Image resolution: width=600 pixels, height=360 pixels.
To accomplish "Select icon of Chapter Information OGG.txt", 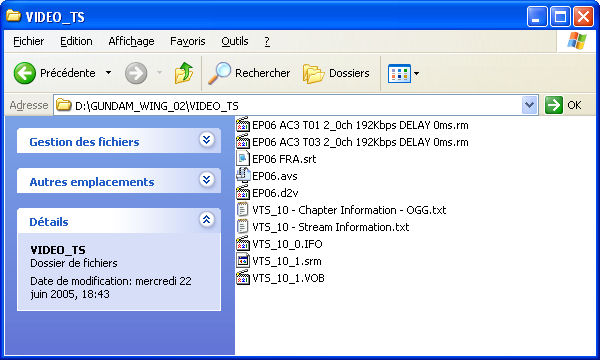I will (243, 210).
